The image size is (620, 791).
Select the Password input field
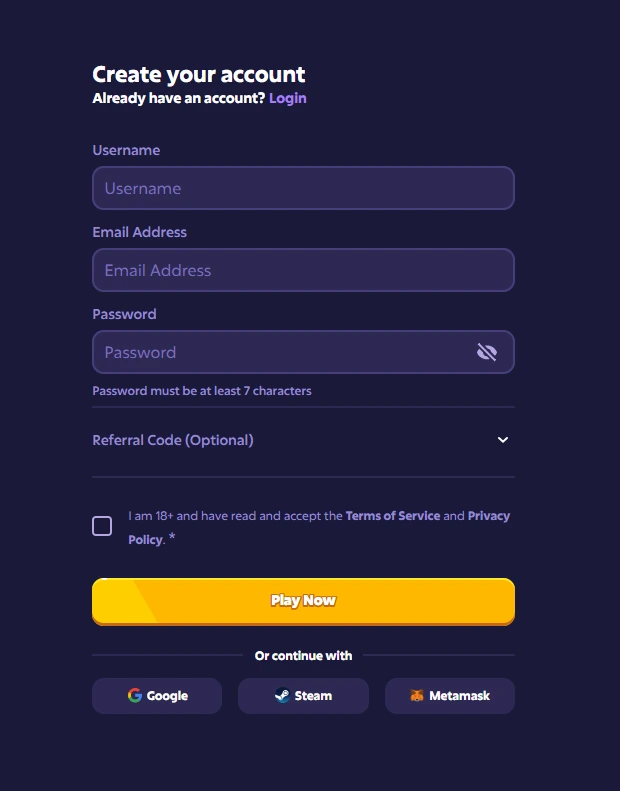coord(280,352)
